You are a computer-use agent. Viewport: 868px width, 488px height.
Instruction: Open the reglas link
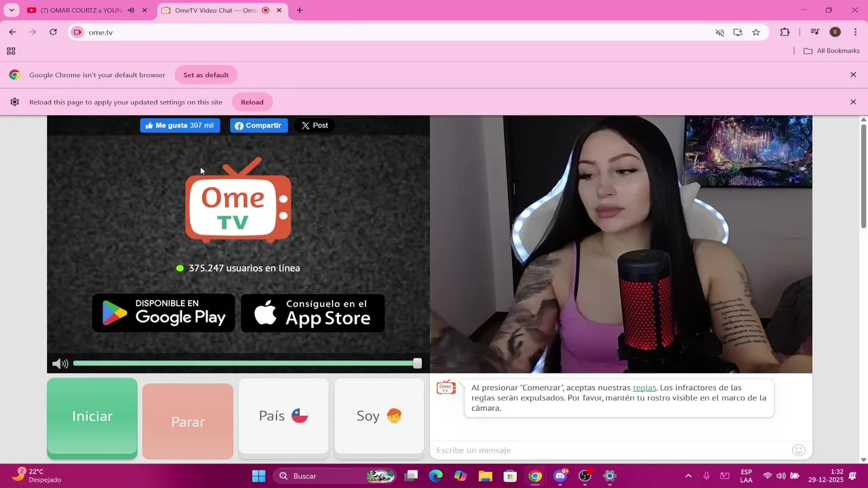tap(644, 388)
